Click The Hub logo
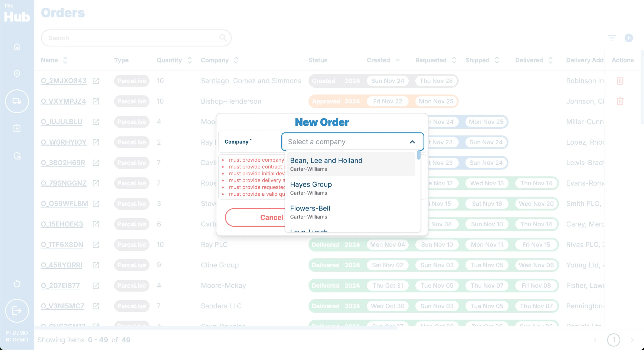Image resolution: width=644 pixels, height=350 pixels. pyautogui.click(x=17, y=13)
